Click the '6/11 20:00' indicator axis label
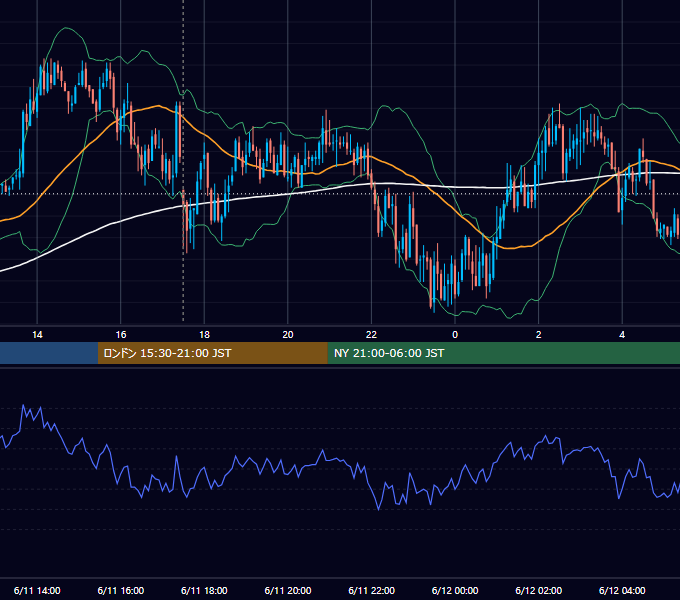680x600 pixels. pos(288,590)
